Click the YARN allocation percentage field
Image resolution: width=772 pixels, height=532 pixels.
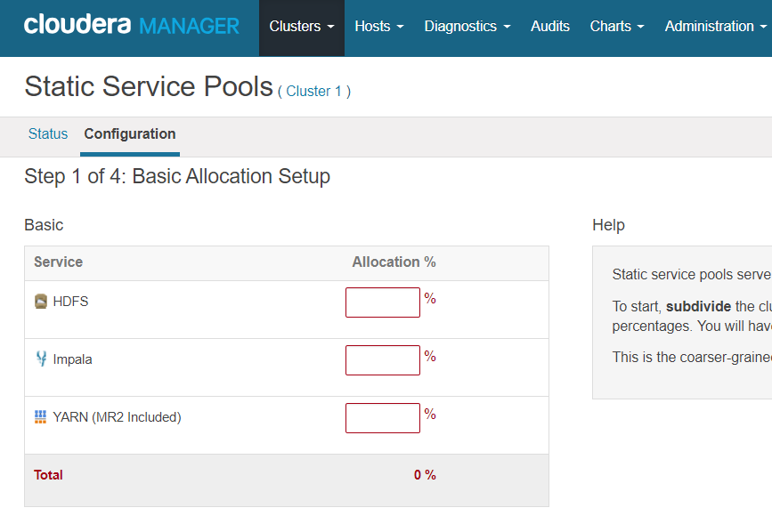coord(382,417)
